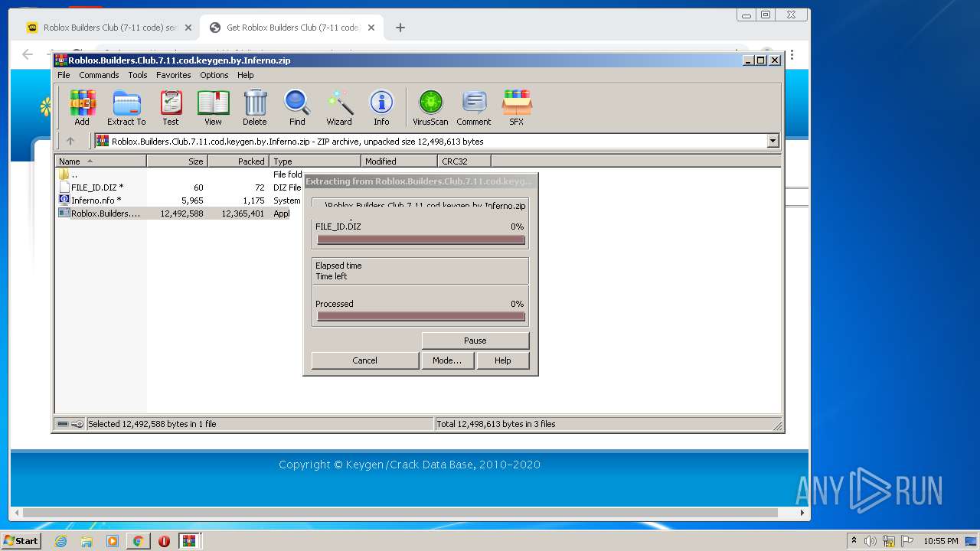The width and height of the screenshot is (980, 551).
Task: Sort by the Type column header
Action: click(315, 161)
